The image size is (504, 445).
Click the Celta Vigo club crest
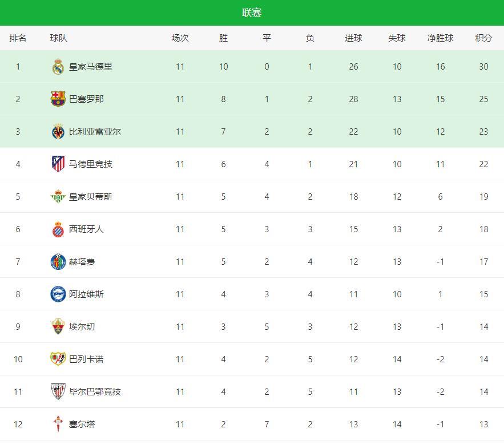click(58, 424)
